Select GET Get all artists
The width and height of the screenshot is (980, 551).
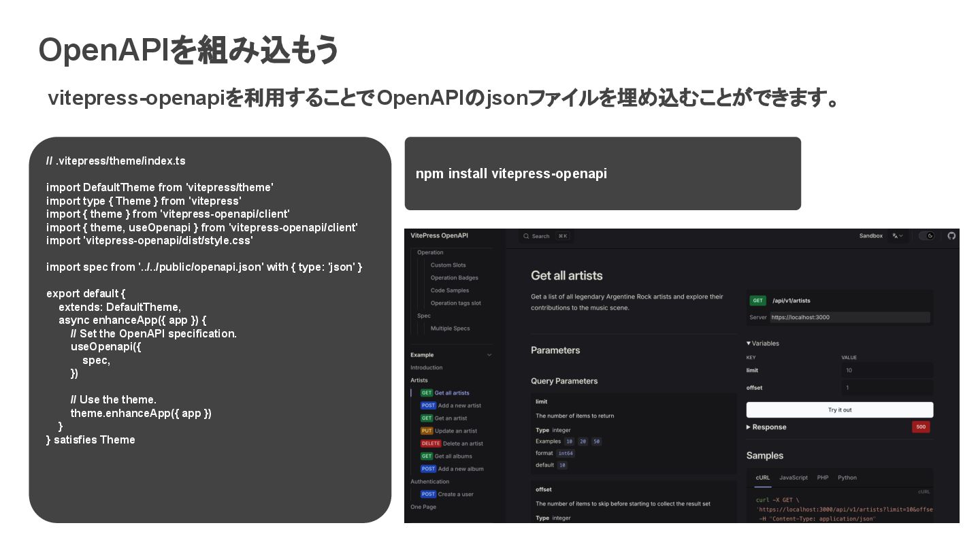(x=445, y=393)
